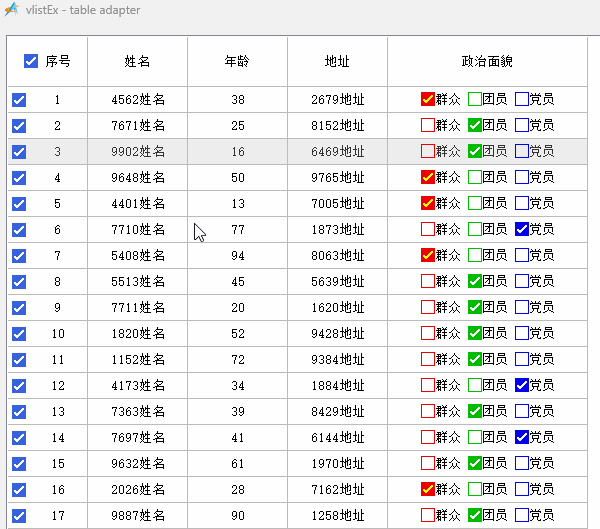Check 团员 in row 5
The image size is (600, 529).
474,203
